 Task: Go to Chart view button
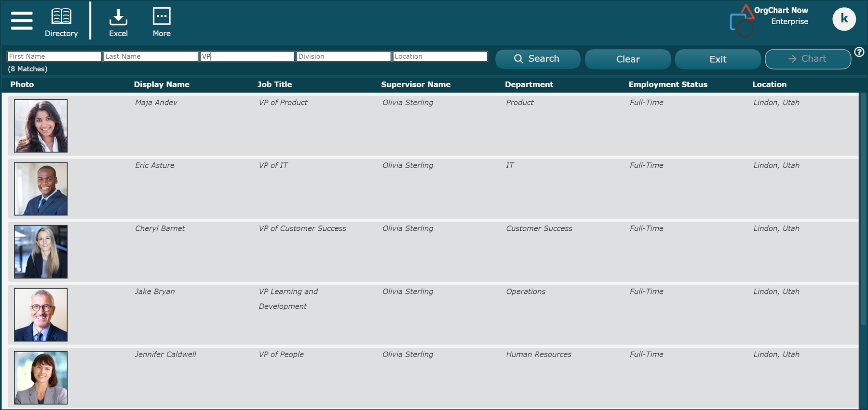807,59
